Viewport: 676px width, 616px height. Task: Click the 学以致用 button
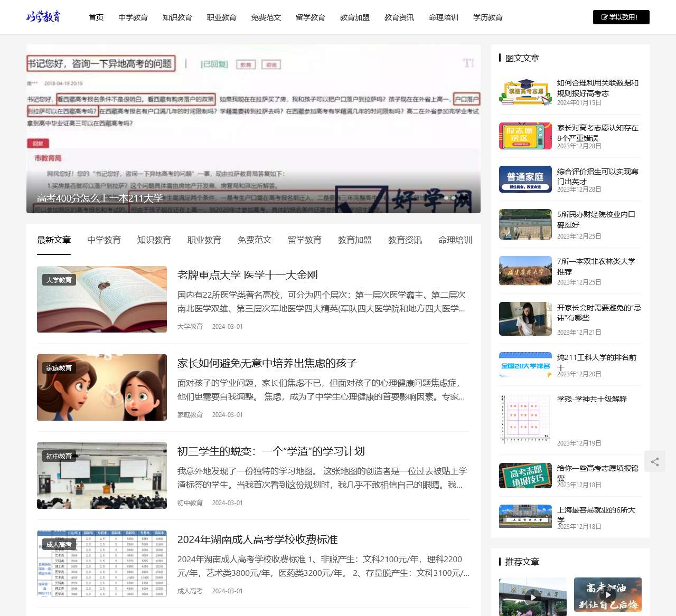[x=621, y=17]
